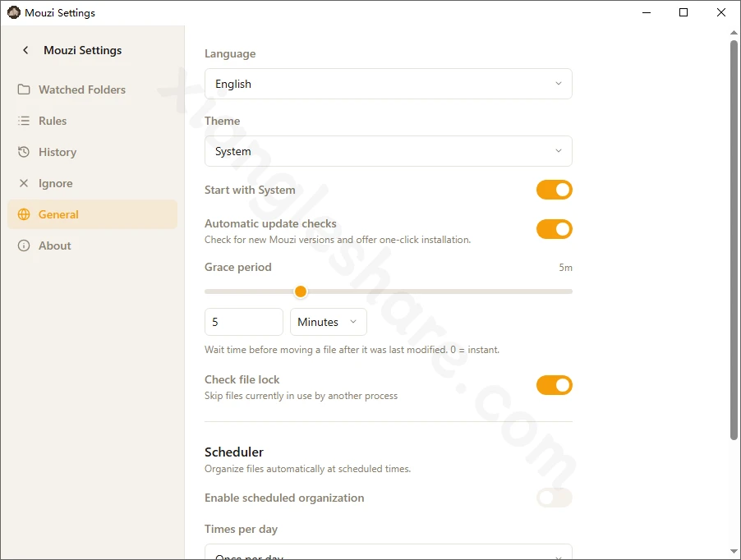Click the Grace period slider handle
Image resolution: width=741 pixels, height=560 pixels.
point(301,291)
